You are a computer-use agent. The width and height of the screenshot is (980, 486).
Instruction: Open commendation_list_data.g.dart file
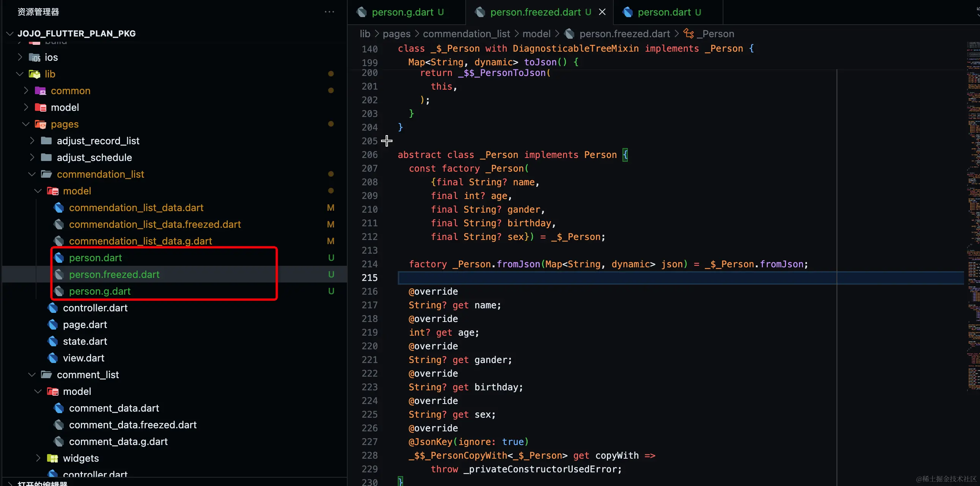[x=140, y=241]
